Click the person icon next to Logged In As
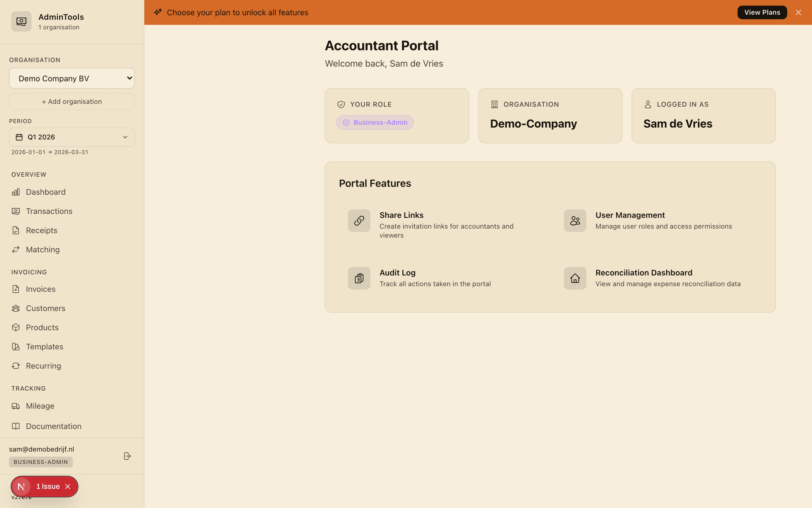This screenshot has height=508, width=812. (x=648, y=104)
